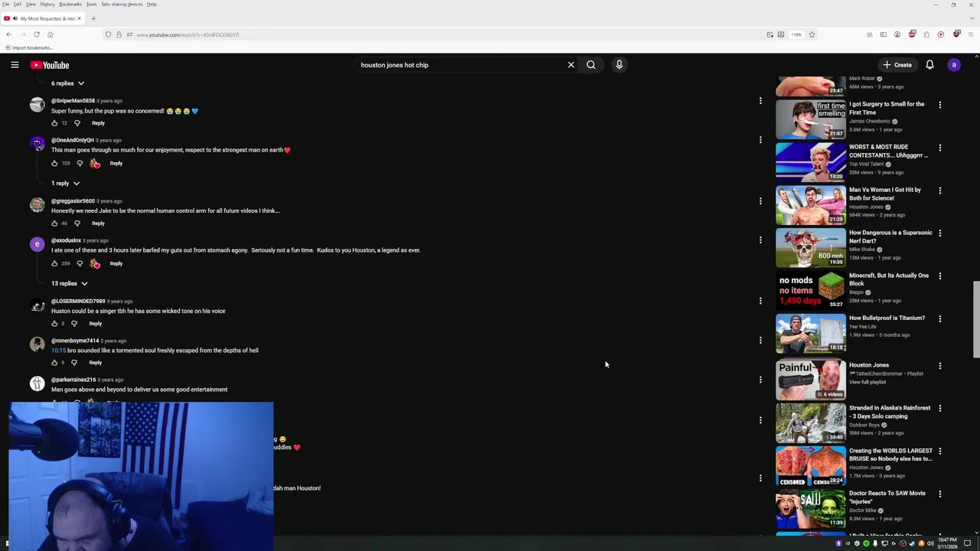Reload the page in browser toolbar
The height and width of the screenshot is (551, 980).
click(x=36, y=34)
